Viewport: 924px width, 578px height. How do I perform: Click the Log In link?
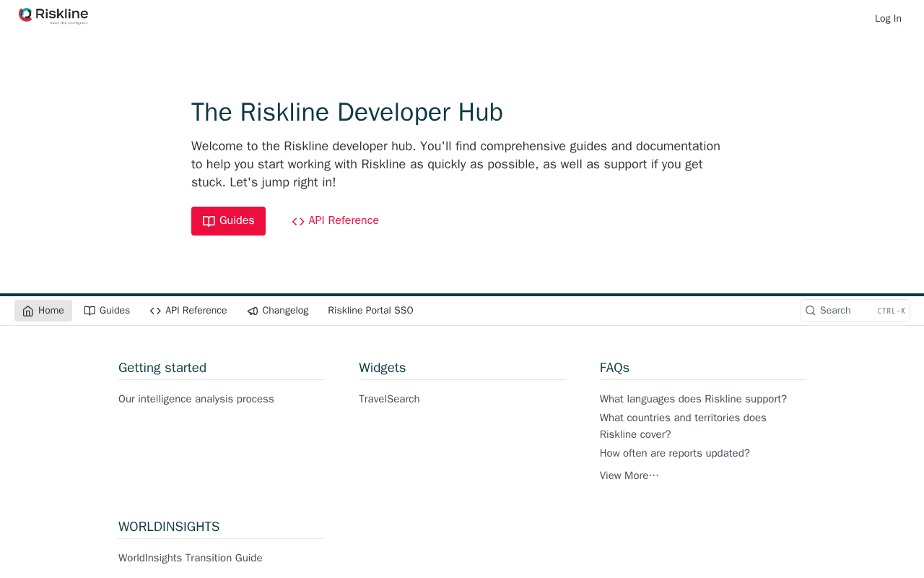[x=888, y=19]
